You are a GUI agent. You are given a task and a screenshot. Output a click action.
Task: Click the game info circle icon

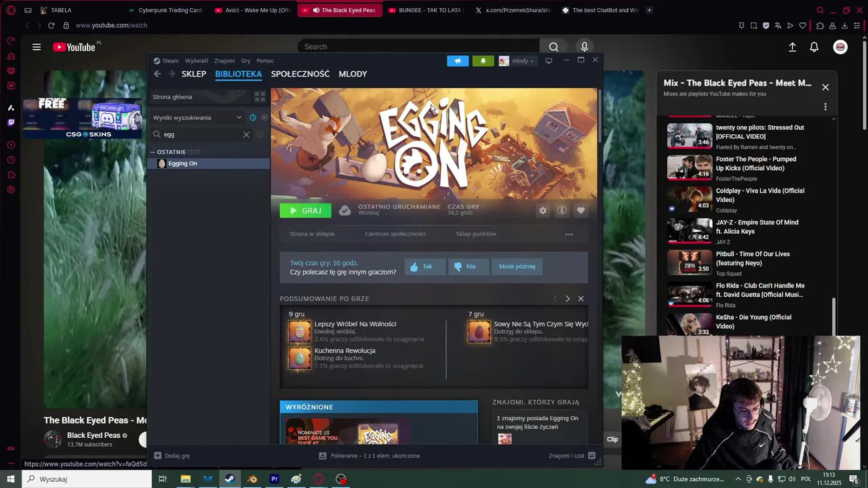[x=561, y=211]
